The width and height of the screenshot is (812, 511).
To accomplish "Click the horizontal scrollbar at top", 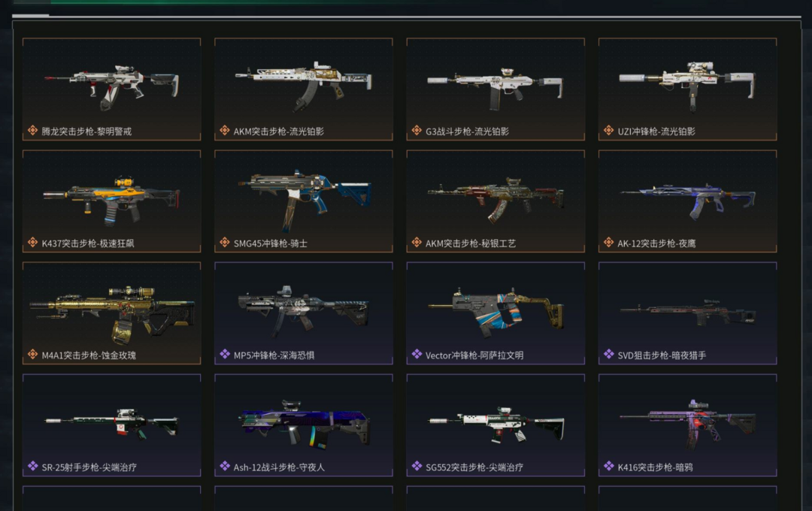I will [x=407, y=16].
